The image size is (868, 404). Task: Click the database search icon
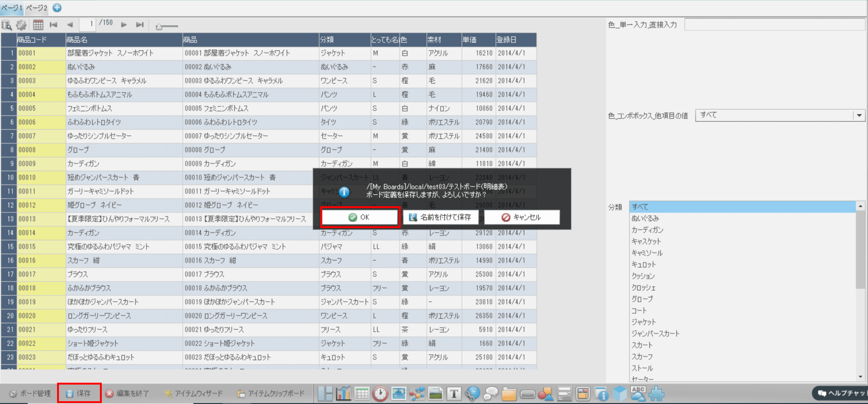point(7,25)
